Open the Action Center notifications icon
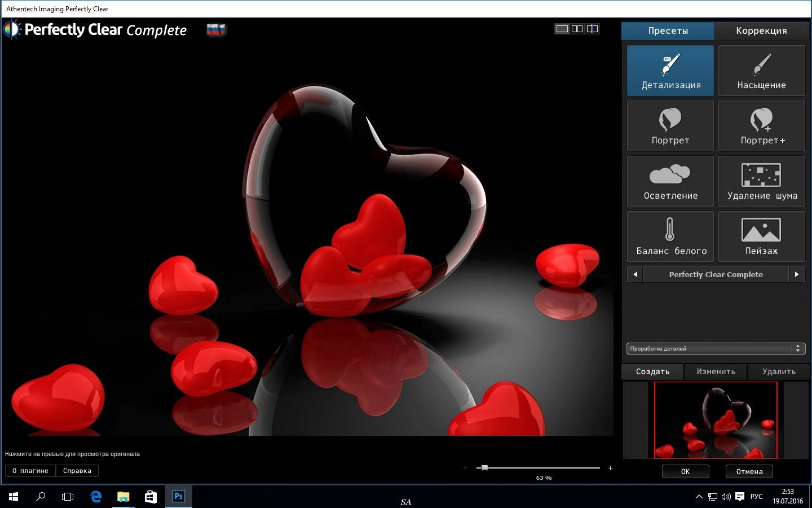Viewport: 812px width, 508px height. 740,497
